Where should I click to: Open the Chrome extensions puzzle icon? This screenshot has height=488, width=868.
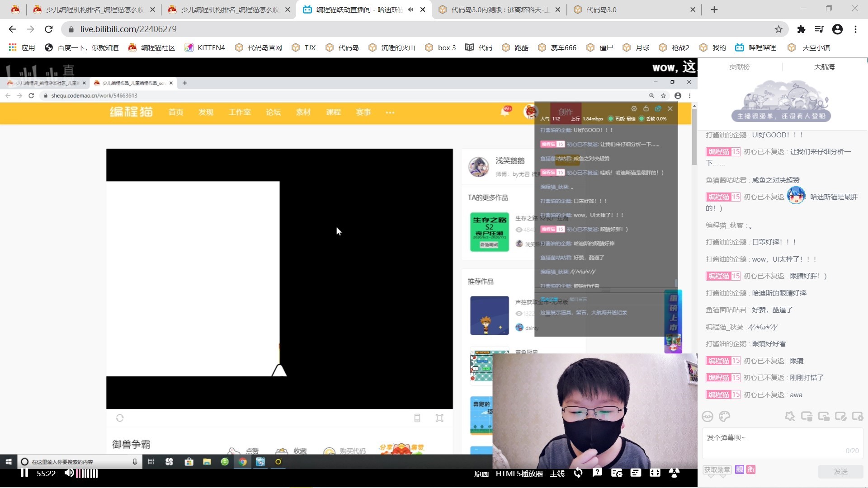point(801,29)
